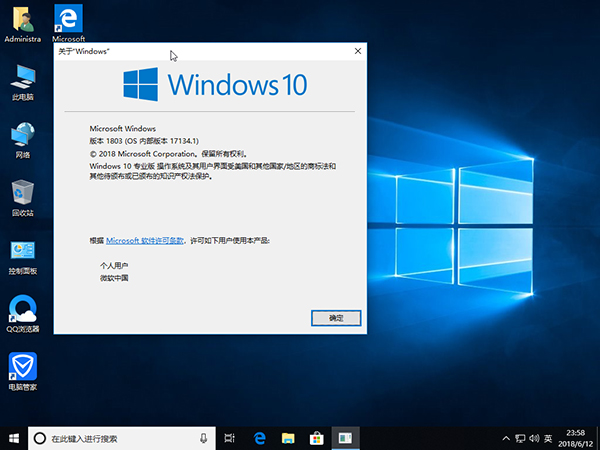Open the 此电脑 (This PC) desktop icon
The image size is (600, 450).
tap(23, 83)
